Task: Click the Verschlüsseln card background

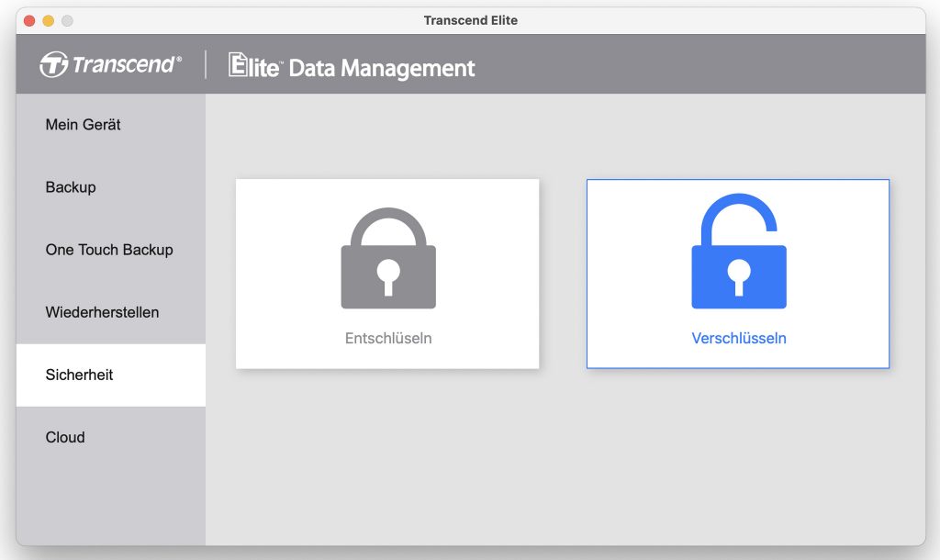Action: pyautogui.click(x=738, y=274)
